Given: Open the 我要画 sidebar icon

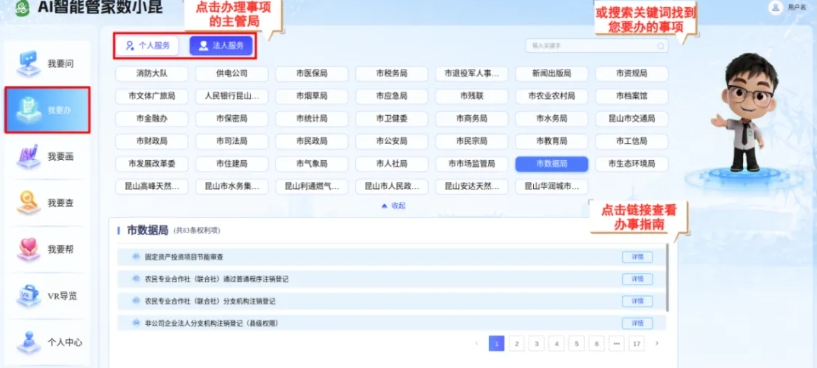Looking at the screenshot, I should point(29,156).
